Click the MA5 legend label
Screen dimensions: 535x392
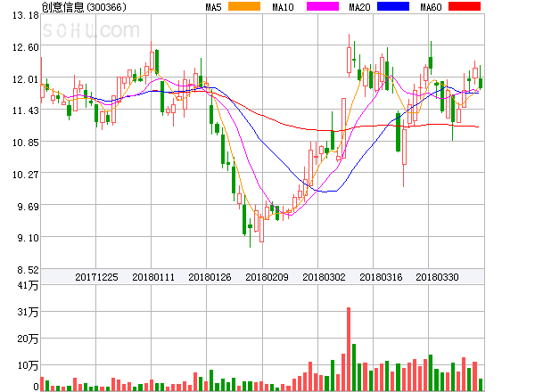pos(213,7)
